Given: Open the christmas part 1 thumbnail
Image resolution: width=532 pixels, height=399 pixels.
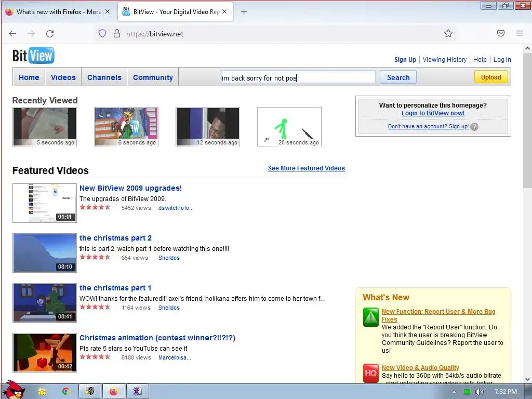Looking at the screenshot, I should point(45,303).
